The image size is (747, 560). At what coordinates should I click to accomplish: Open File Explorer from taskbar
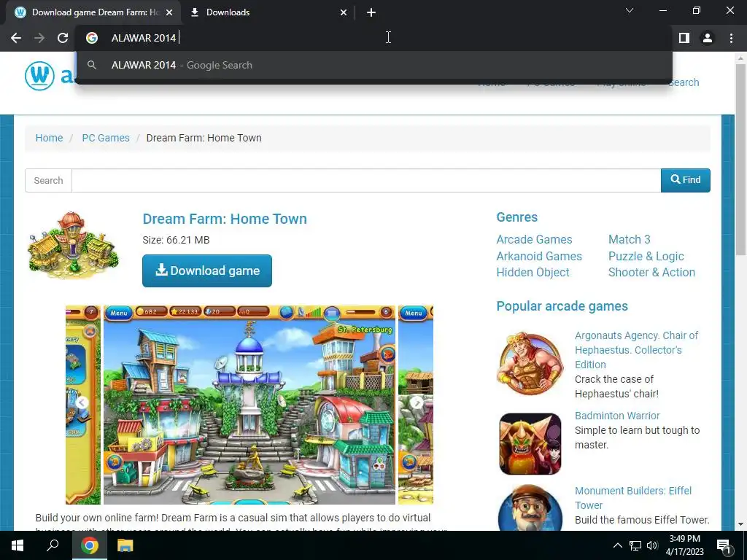pos(125,545)
